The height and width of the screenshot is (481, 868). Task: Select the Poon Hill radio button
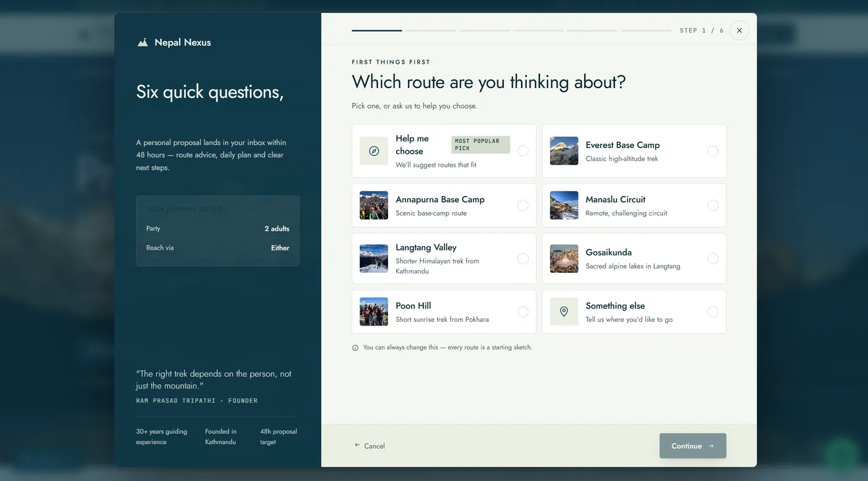click(x=523, y=312)
